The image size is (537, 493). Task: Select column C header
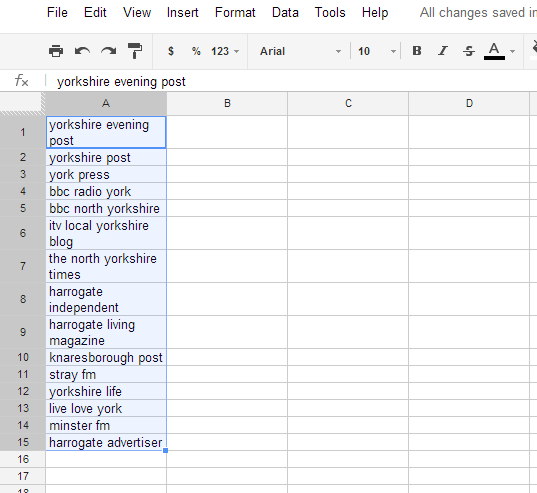[x=348, y=103]
